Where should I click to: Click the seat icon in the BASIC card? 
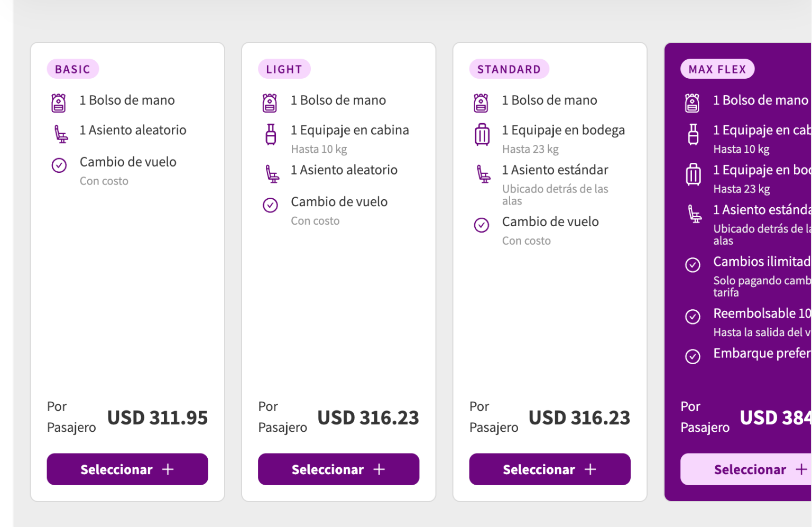[61, 134]
